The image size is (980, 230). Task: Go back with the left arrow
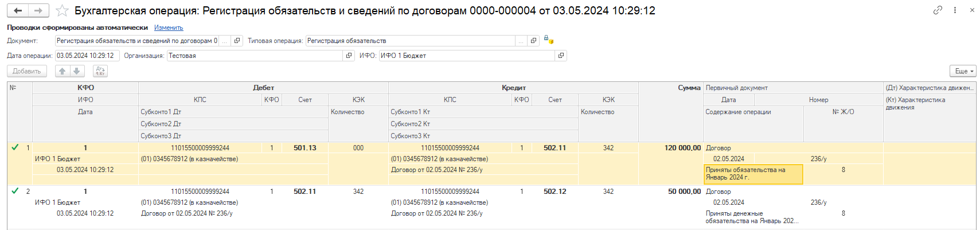[18, 11]
